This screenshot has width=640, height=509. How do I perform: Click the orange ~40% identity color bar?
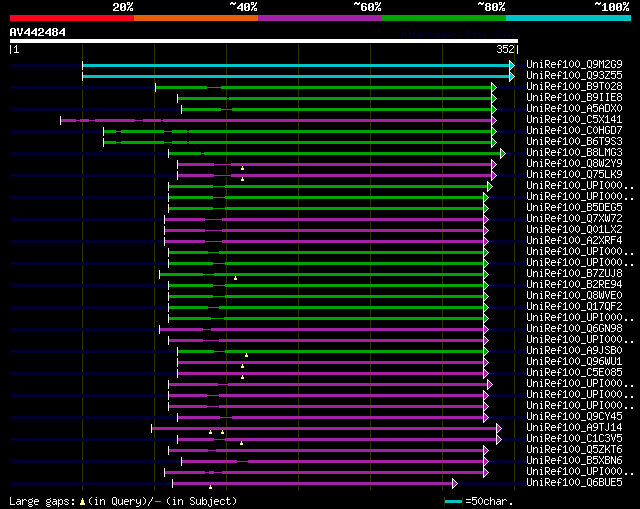[196, 18]
